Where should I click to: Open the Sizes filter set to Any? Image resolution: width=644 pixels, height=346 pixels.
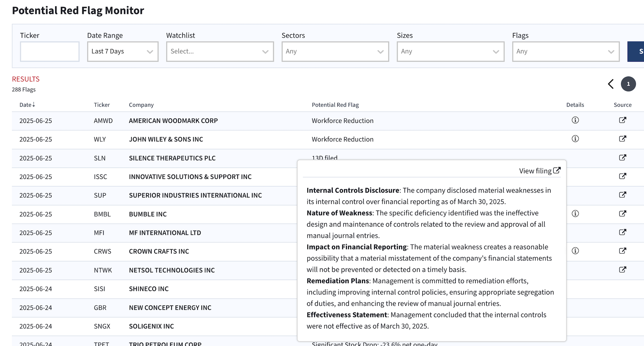[x=450, y=51]
